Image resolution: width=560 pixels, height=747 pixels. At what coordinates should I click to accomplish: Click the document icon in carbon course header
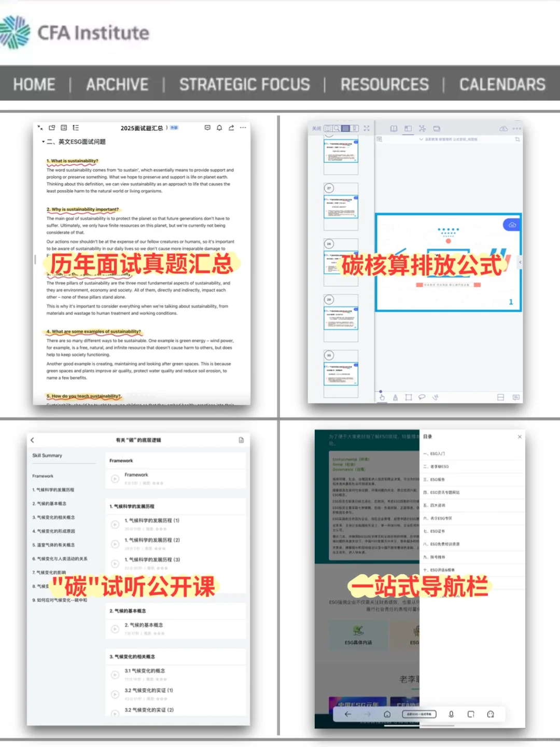(241, 440)
